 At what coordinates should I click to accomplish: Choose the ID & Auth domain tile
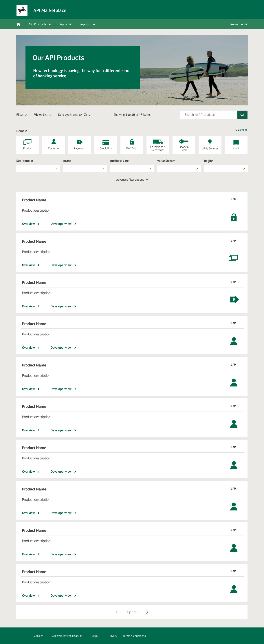tap(132, 145)
